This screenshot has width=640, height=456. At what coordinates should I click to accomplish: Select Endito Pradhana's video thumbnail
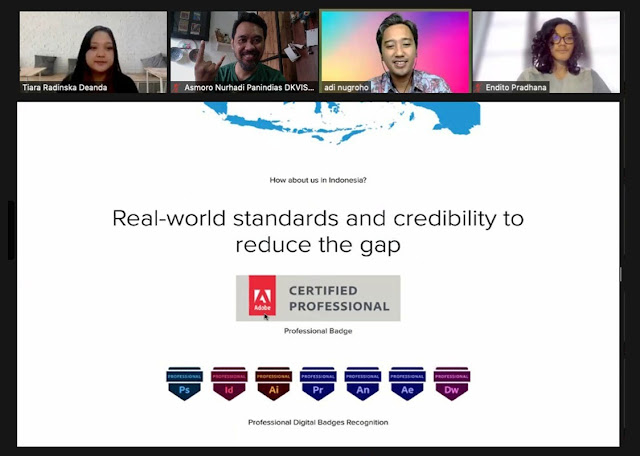click(546, 52)
